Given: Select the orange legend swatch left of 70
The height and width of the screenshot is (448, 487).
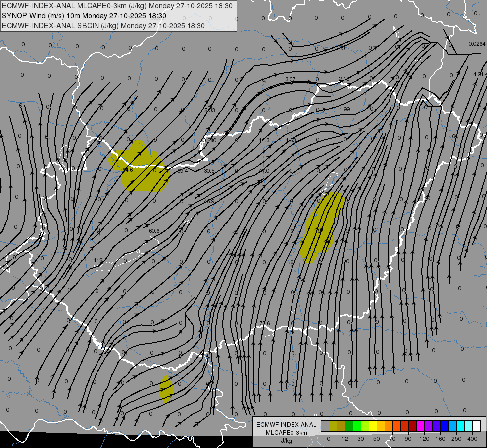Looking at the screenshot, I should 389,426.
